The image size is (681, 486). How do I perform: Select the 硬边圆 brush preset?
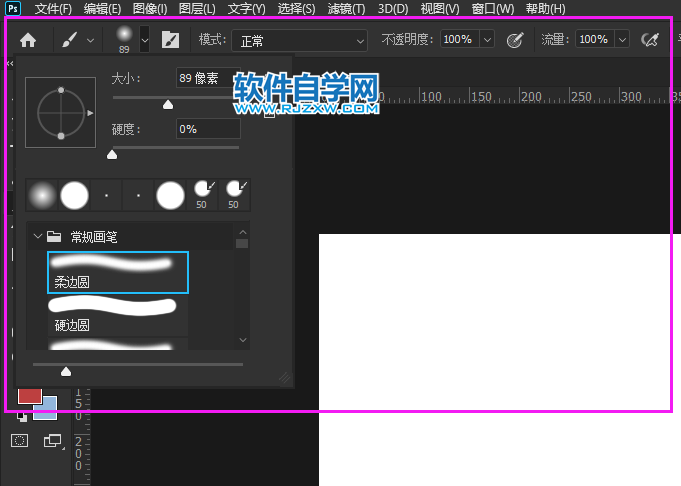point(118,314)
